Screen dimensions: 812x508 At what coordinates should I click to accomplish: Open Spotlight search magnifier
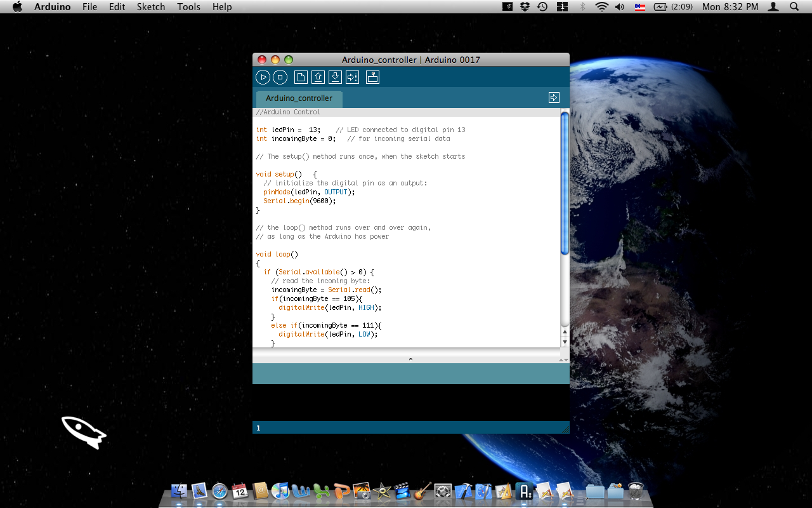[x=794, y=7]
